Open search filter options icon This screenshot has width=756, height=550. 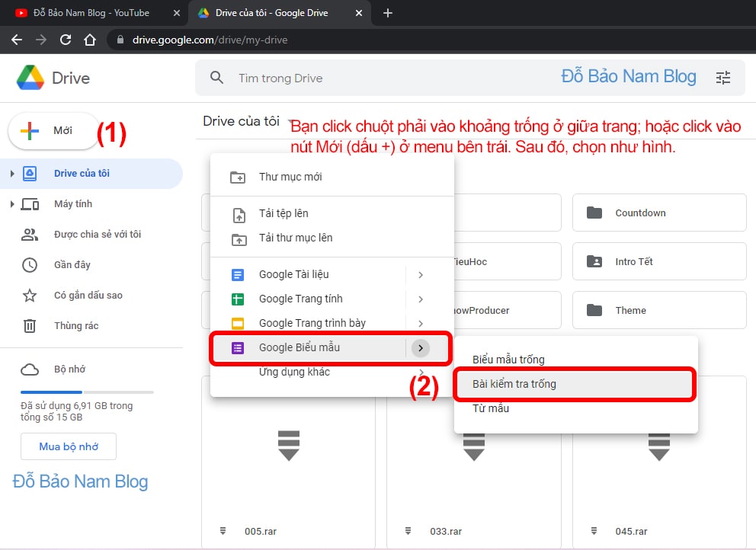pyautogui.click(x=722, y=78)
